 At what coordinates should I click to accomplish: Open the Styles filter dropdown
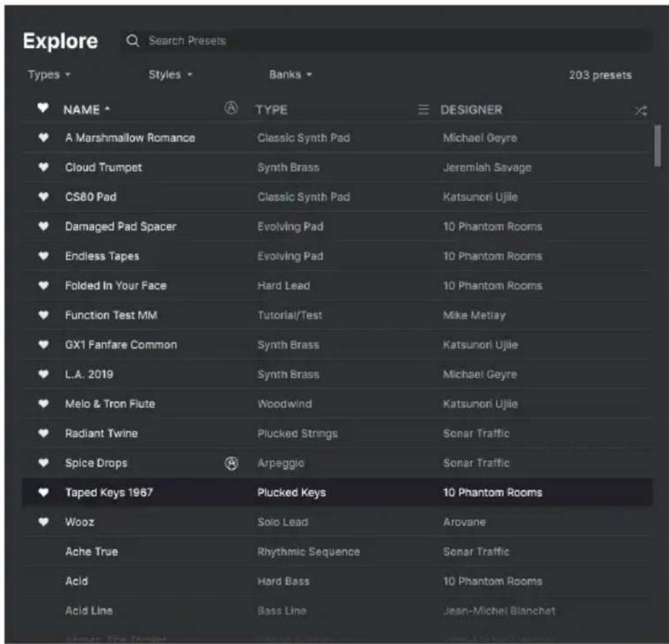(x=170, y=75)
